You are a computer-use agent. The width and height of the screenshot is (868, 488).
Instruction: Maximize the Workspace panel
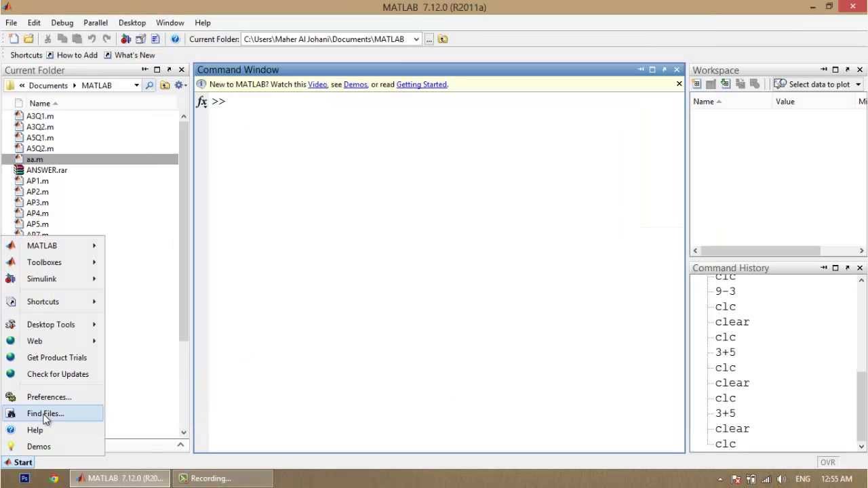pyautogui.click(x=835, y=70)
